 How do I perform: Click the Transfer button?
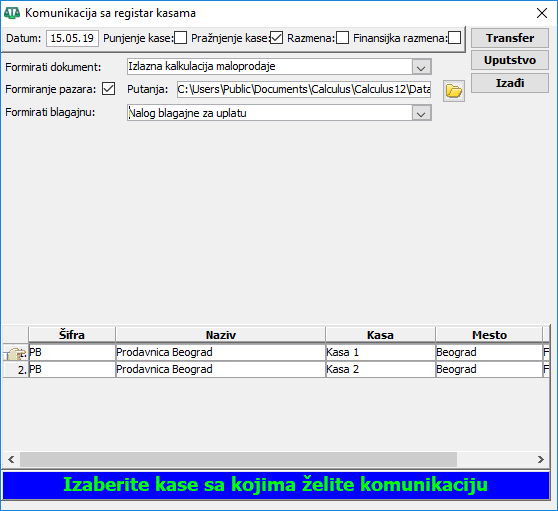coord(510,38)
